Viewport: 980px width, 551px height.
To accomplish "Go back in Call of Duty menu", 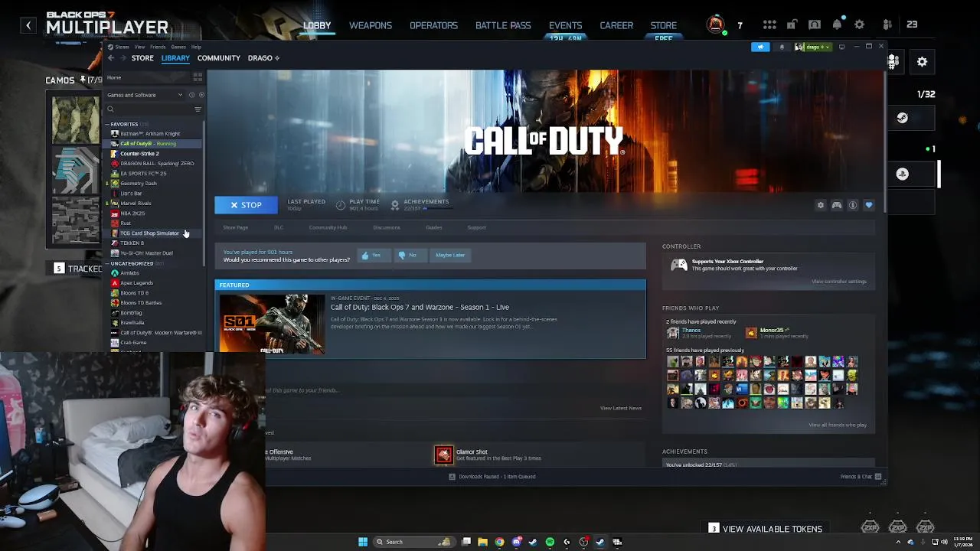I will [28, 25].
